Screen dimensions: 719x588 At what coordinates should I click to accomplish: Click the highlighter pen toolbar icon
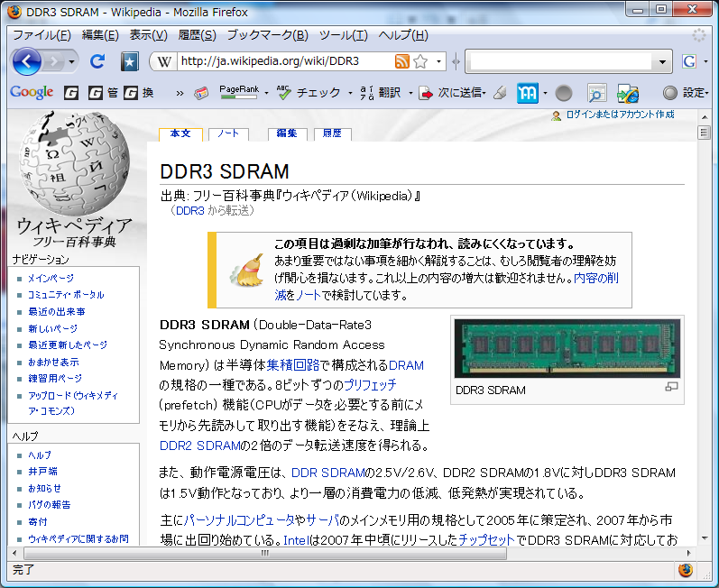[x=501, y=93]
